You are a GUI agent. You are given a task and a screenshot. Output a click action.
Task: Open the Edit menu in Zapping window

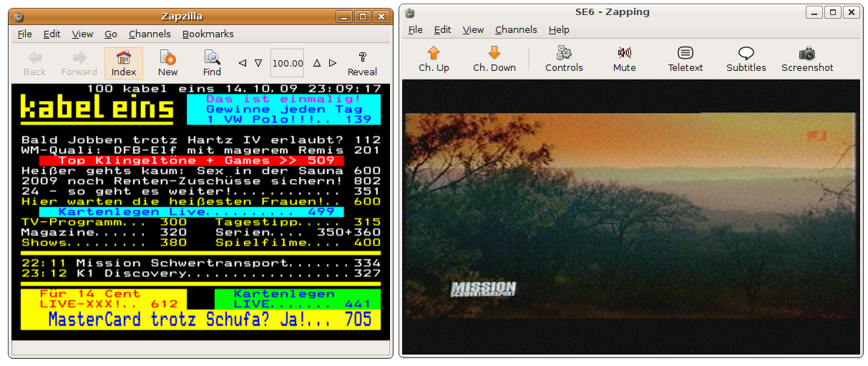click(442, 29)
